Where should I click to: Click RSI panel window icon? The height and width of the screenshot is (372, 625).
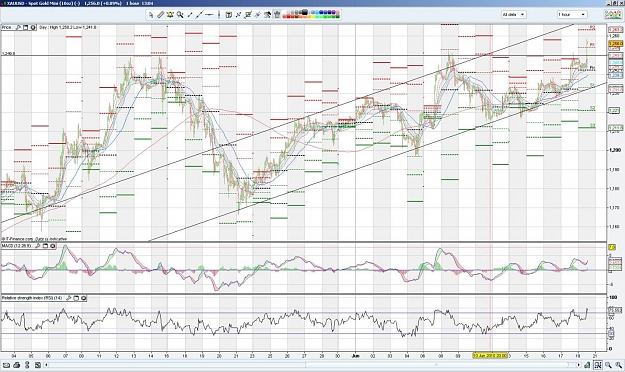pyautogui.click(x=76, y=298)
